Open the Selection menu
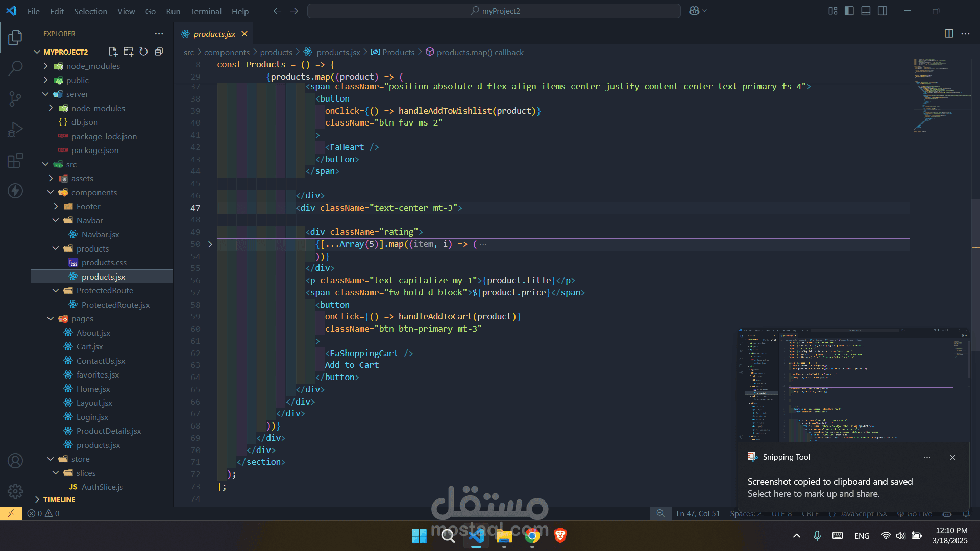The image size is (980, 551). point(90,11)
